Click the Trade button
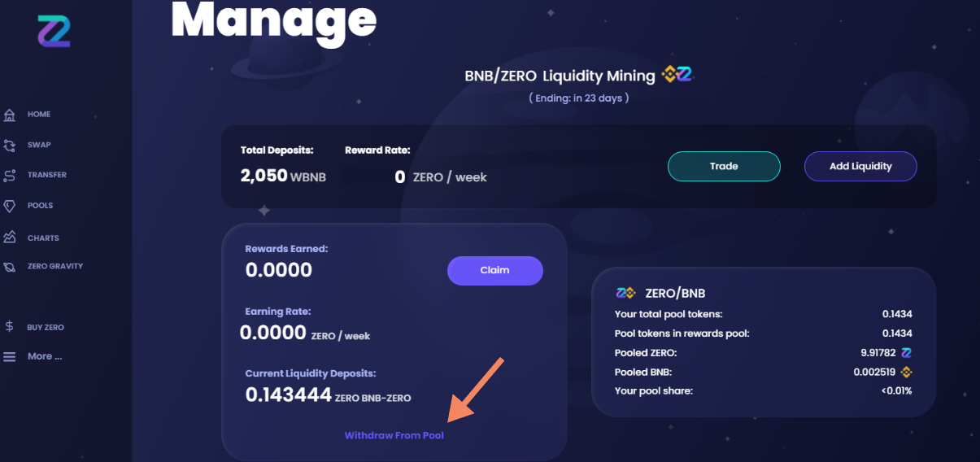This screenshot has width=980, height=462. (724, 166)
